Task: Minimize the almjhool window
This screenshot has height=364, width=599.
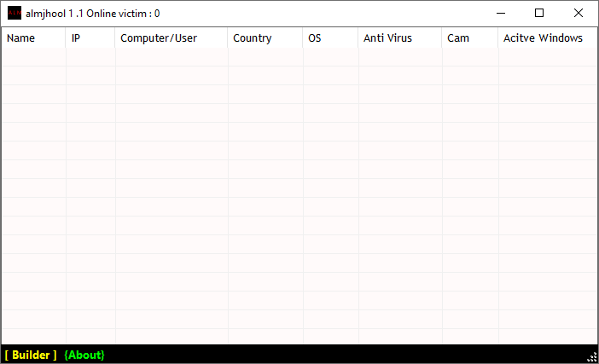Action: click(x=500, y=14)
